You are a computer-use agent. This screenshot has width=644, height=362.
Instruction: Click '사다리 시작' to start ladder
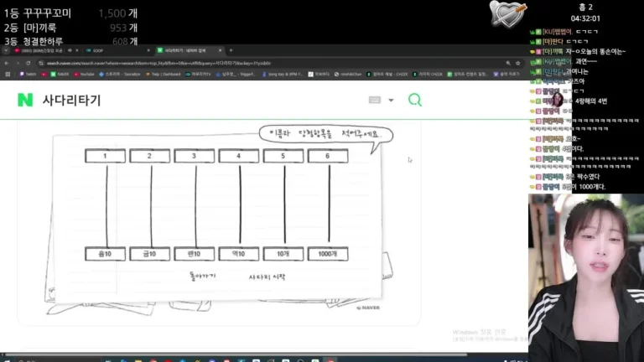click(x=268, y=276)
